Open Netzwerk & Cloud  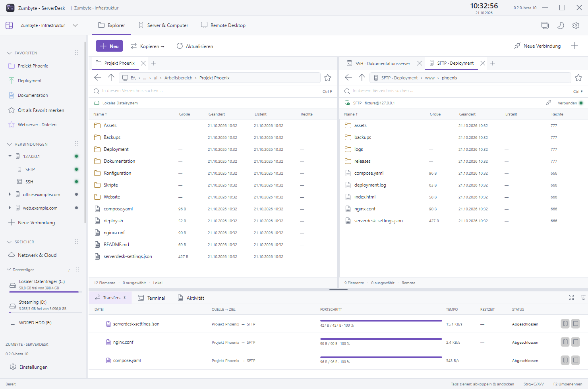37,255
